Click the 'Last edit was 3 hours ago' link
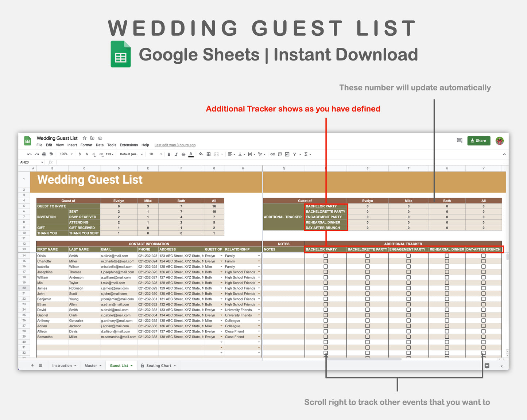This screenshot has width=527, height=420. coord(175,145)
